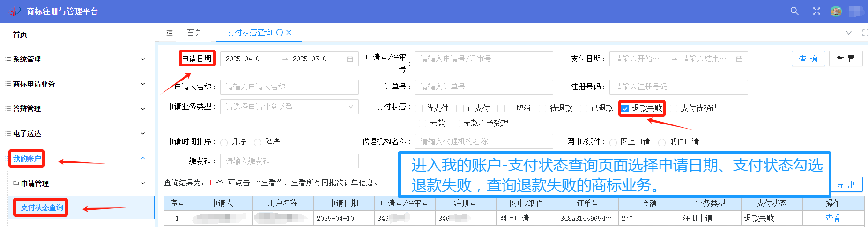Image resolution: width=868 pixels, height=227 pixels.
Task: Close the 支付状态查询 tab
Action: tap(289, 33)
